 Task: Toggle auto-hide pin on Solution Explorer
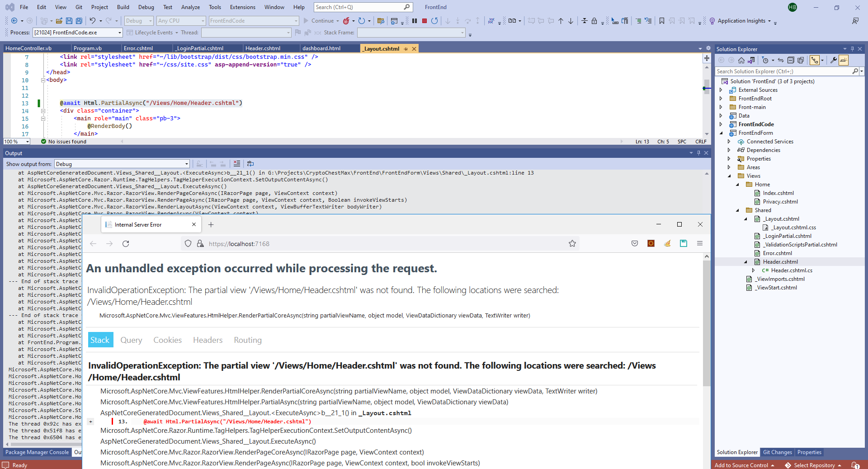point(852,49)
